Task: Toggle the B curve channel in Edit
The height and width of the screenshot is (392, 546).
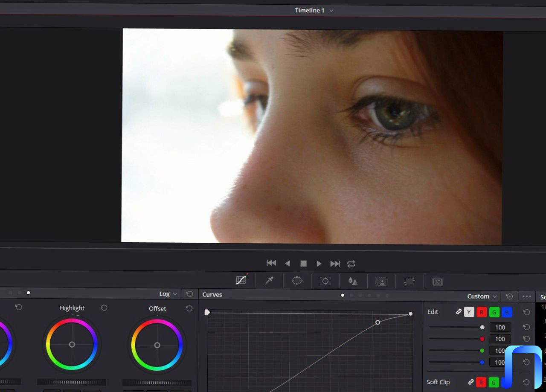Action: coord(507,313)
